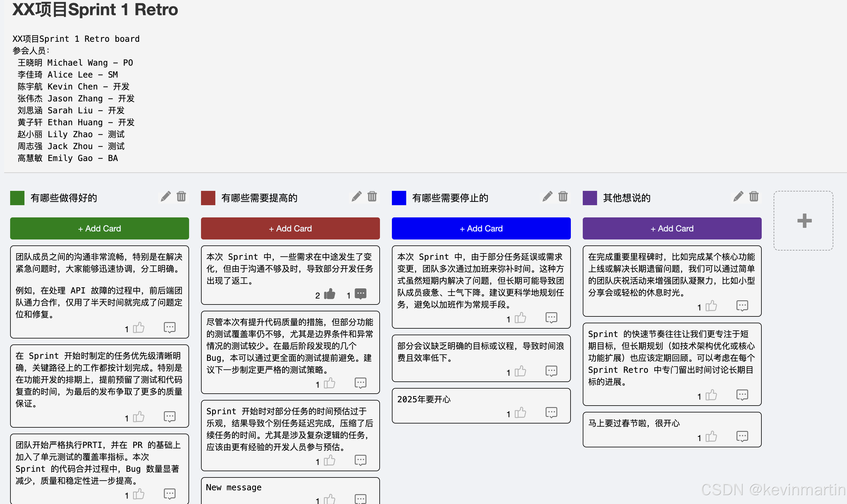Delete the 有哪些做得好的 column
The width and height of the screenshot is (847, 504).
pyautogui.click(x=181, y=197)
